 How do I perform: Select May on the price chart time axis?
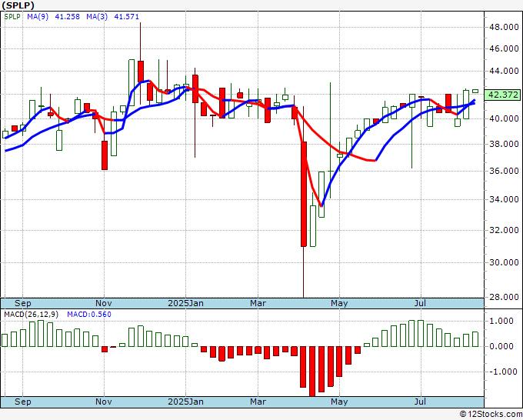coord(339,304)
